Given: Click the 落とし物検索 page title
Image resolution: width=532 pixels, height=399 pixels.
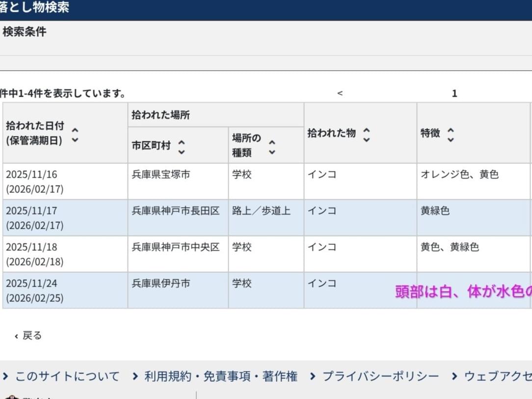Looking at the screenshot, I should [34, 8].
